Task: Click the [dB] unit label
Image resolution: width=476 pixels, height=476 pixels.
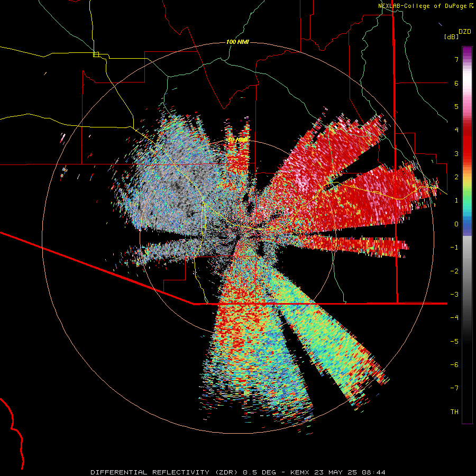Action: (451, 36)
